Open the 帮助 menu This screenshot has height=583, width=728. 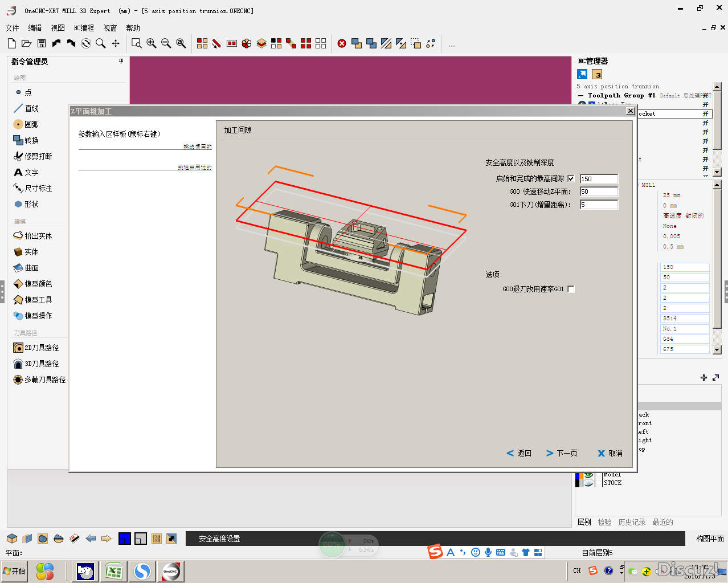click(133, 28)
